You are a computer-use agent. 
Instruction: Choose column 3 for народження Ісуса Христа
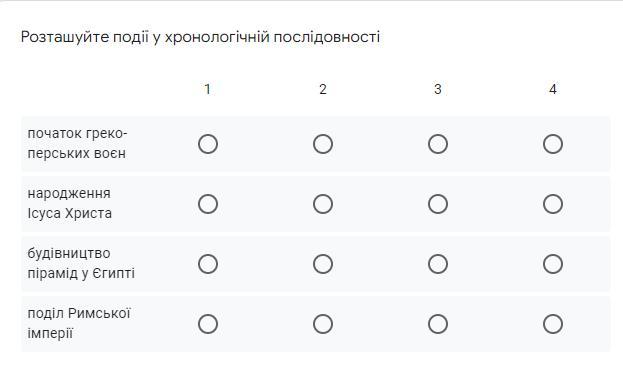click(x=438, y=204)
